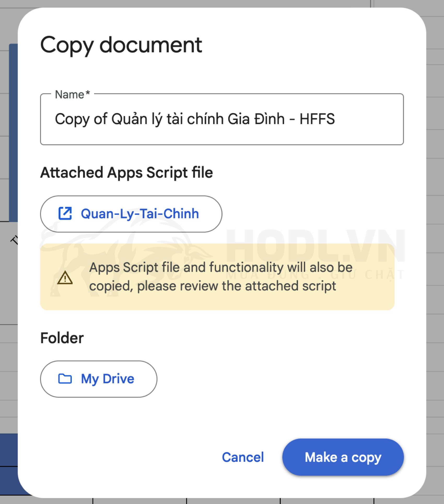The width and height of the screenshot is (444, 504).
Task: Click empty space at the name field's right end
Action: coord(379,119)
